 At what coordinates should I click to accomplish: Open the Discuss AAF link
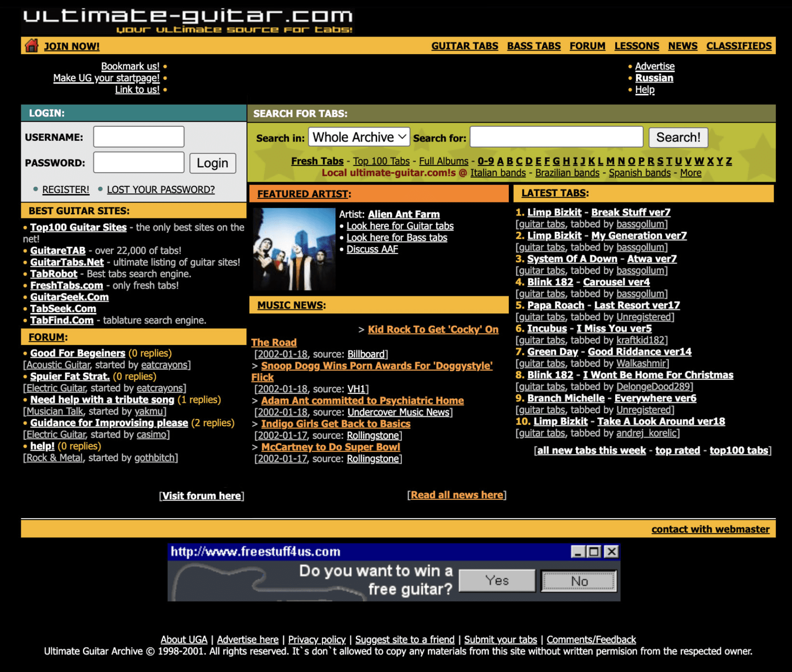pos(372,249)
